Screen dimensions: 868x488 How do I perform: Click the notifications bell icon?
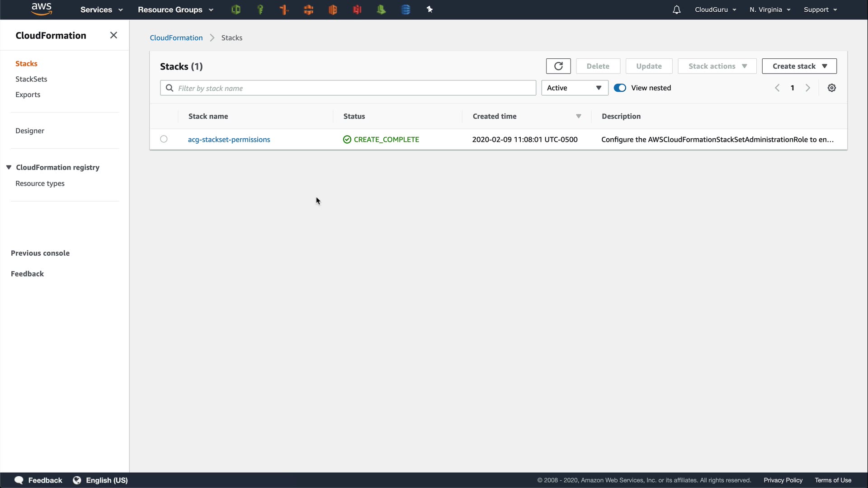tap(676, 9)
